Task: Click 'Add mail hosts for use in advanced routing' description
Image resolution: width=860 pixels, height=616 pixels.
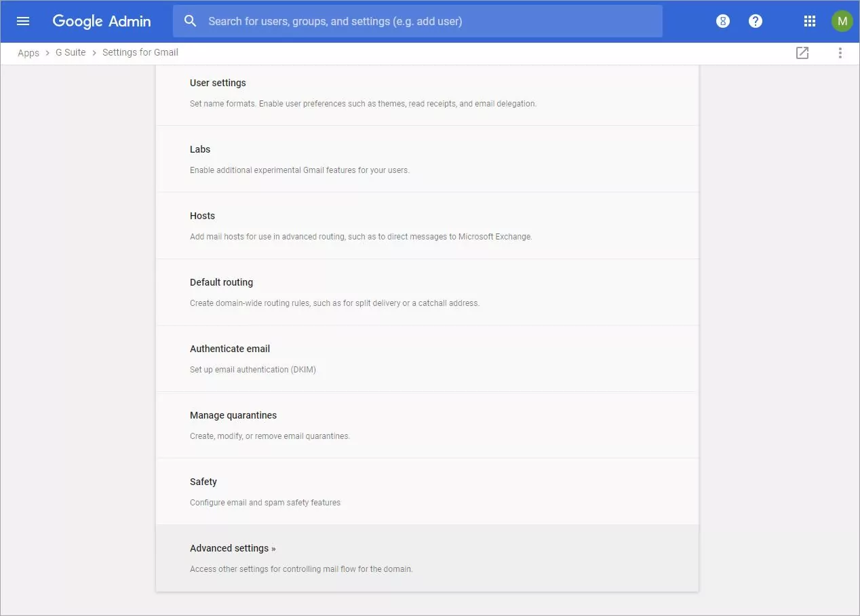Action: click(x=361, y=237)
